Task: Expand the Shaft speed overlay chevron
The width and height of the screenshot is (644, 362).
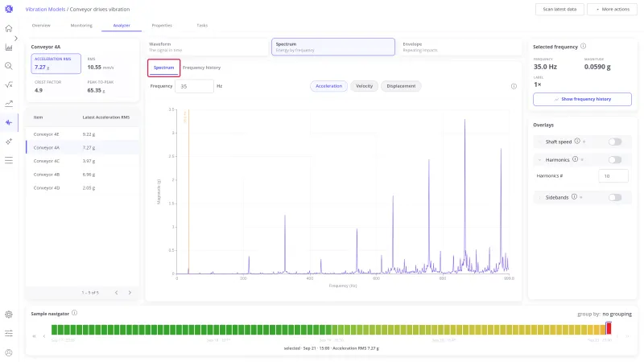Action: 539,142
